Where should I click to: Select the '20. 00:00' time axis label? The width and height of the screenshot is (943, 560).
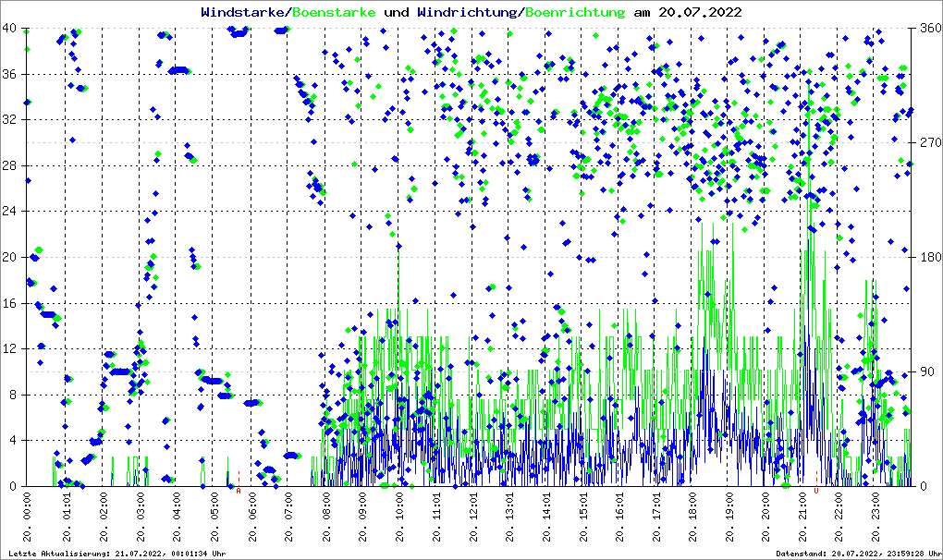point(30,517)
